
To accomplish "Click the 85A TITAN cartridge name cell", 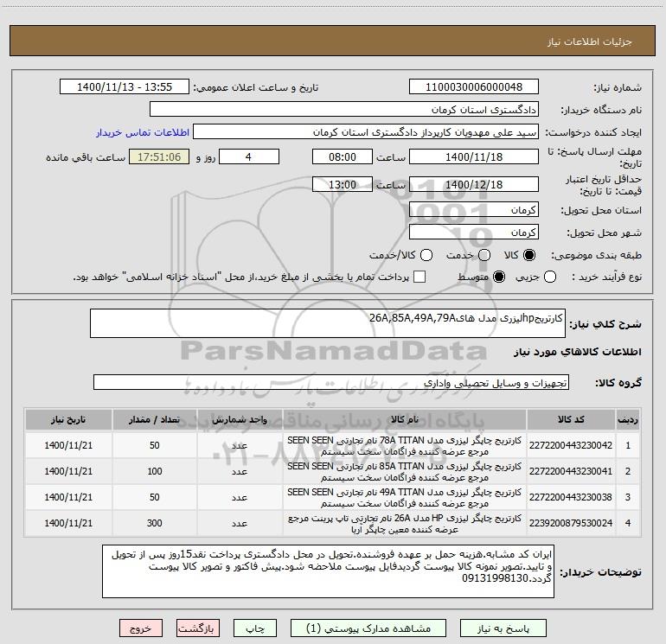I will tap(405, 471).
